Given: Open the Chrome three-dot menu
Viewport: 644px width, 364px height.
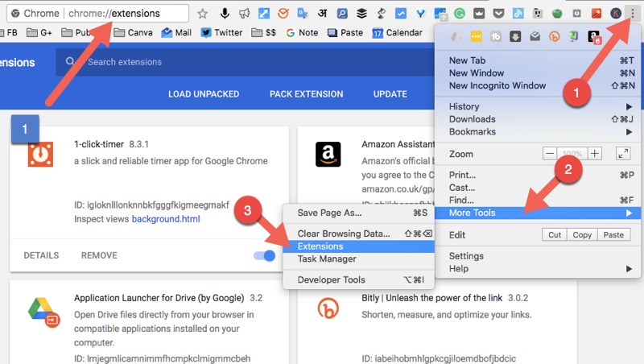Looking at the screenshot, I should coord(633,14).
